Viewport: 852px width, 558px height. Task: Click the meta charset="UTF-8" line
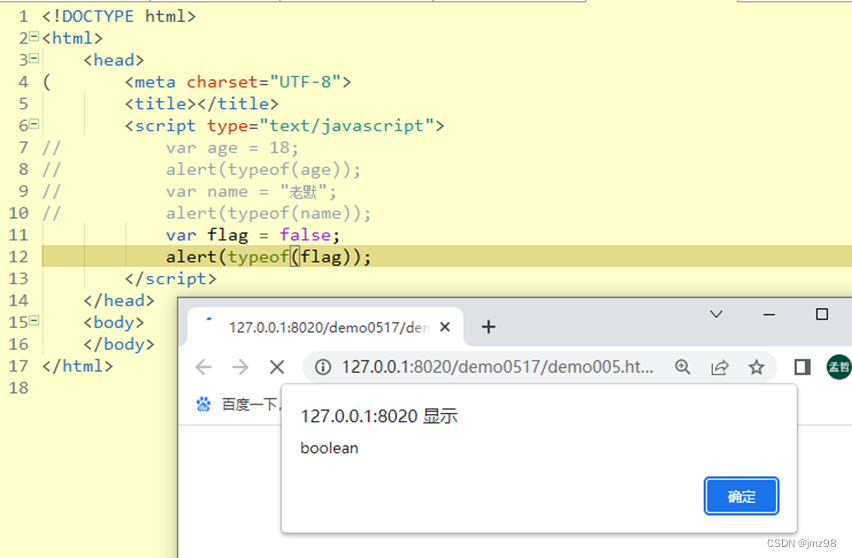click(238, 82)
